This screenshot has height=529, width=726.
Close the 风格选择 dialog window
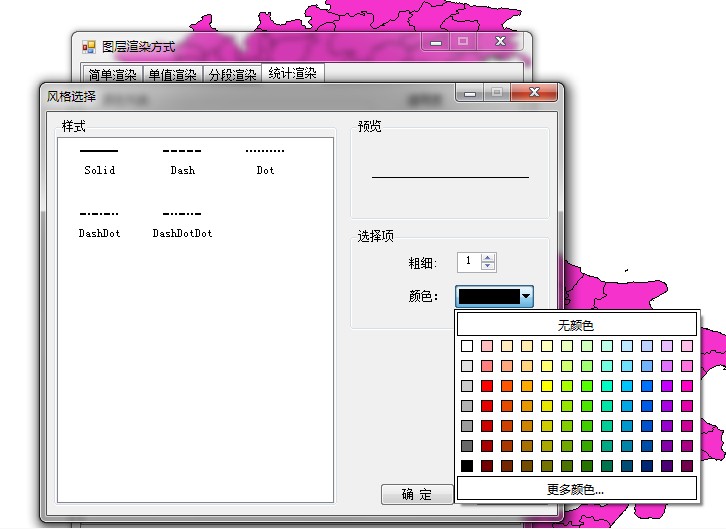click(534, 93)
